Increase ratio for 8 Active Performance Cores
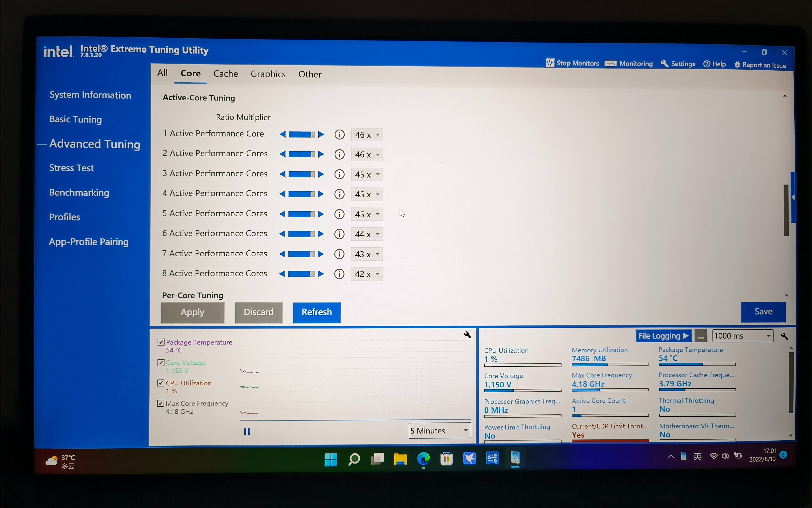 coord(321,274)
